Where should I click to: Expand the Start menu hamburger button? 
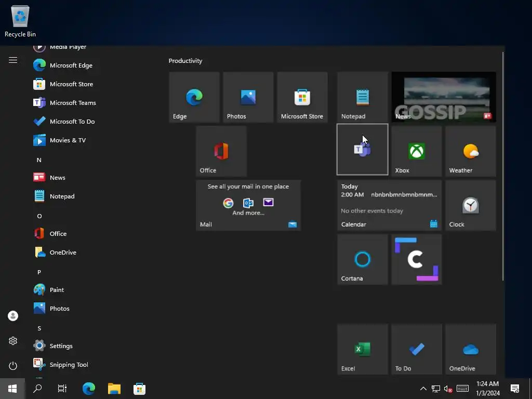point(13,60)
